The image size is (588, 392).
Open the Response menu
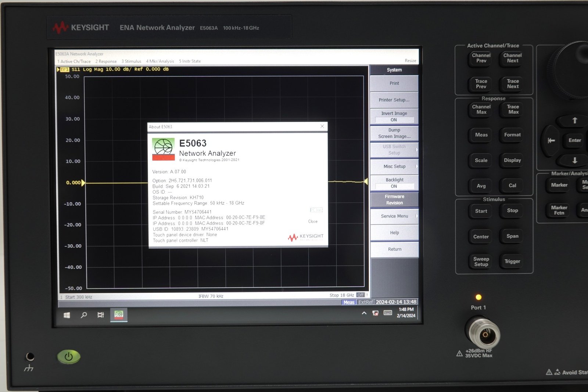(x=106, y=61)
